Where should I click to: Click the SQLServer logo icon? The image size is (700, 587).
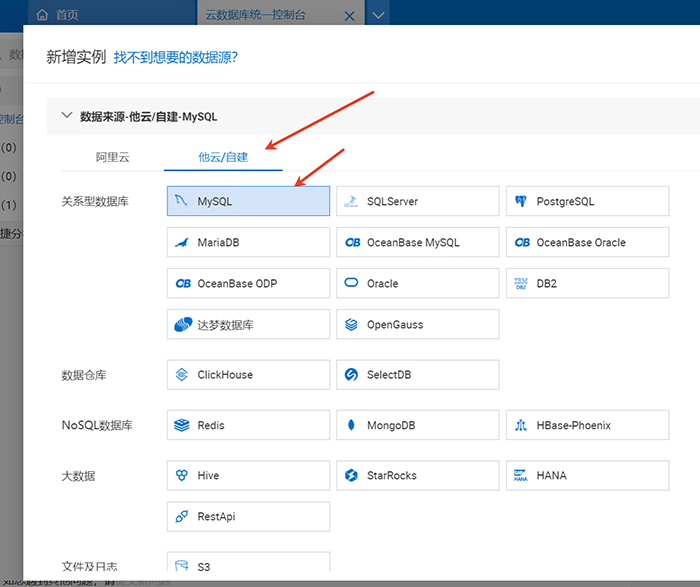[x=351, y=201]
